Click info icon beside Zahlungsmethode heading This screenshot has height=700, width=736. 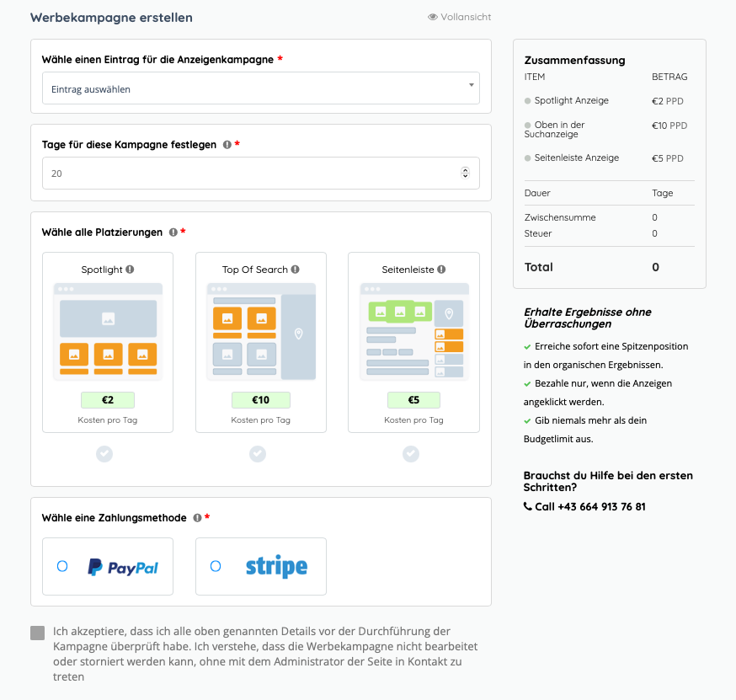(197, 518)
